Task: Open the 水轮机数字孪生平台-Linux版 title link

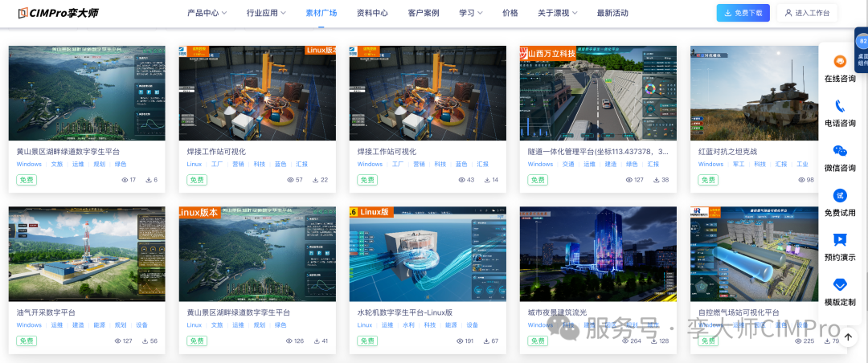Action: 405,312
